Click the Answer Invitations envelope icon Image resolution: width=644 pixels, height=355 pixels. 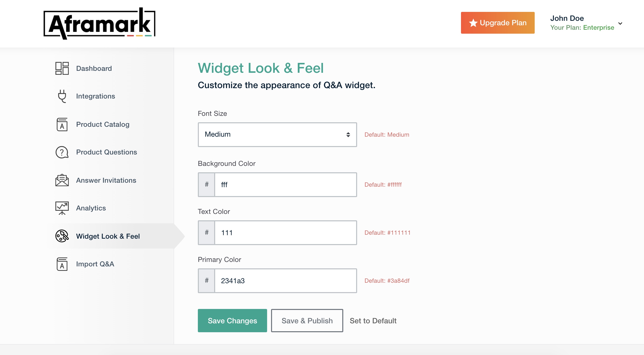[62, 180]
